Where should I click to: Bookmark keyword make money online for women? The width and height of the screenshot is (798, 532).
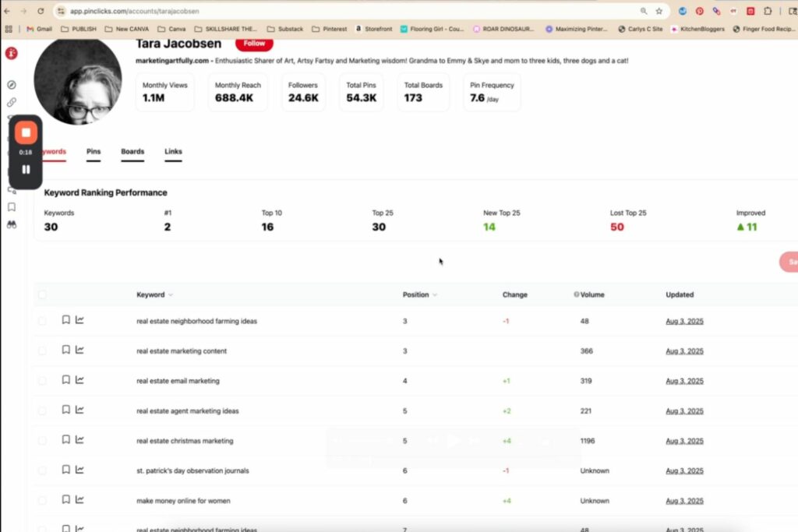click(65, 499)
